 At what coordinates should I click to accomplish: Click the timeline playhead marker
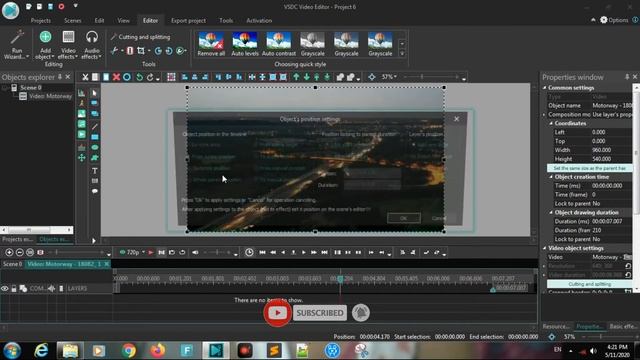340,278
